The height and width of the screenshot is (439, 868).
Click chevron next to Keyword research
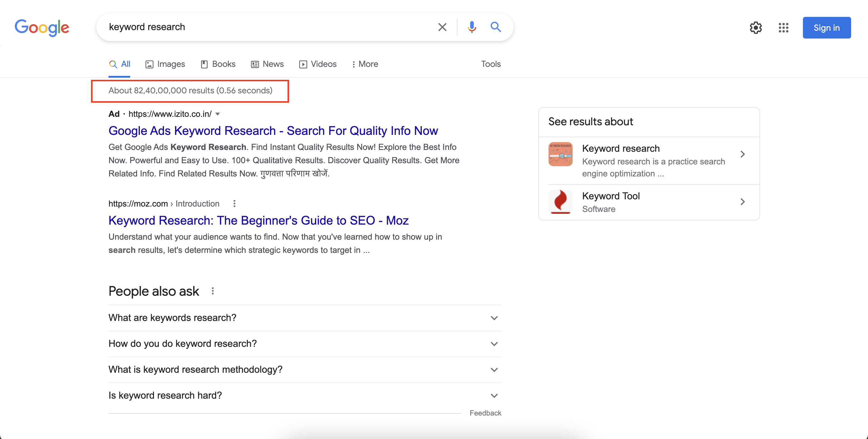tap(742, 154)
